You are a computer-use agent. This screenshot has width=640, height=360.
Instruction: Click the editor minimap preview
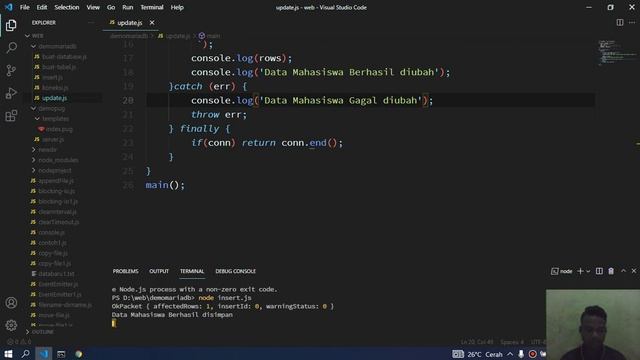click(x=617, y=52)
